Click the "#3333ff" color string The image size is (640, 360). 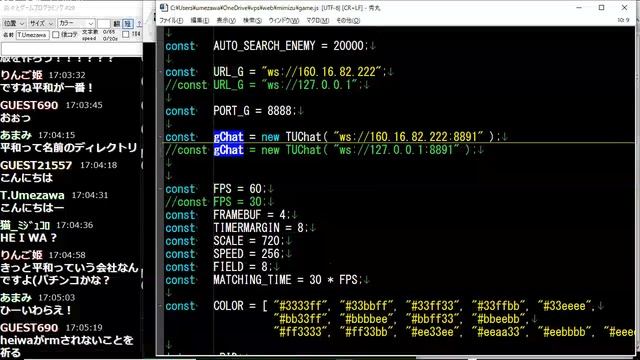tap(301, 306)
